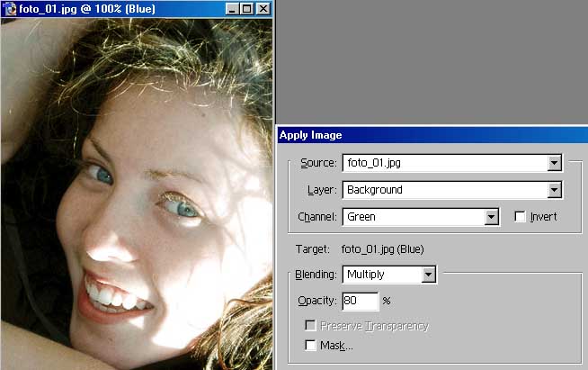Viewport: 588px width, 370px height.
Task: Enable the Mask checkbox
Action: pos(310,345)
